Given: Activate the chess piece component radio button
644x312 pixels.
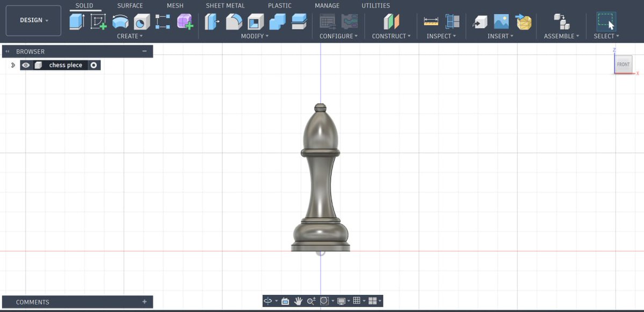Looking at the screenshot, I should click(94, 65).
